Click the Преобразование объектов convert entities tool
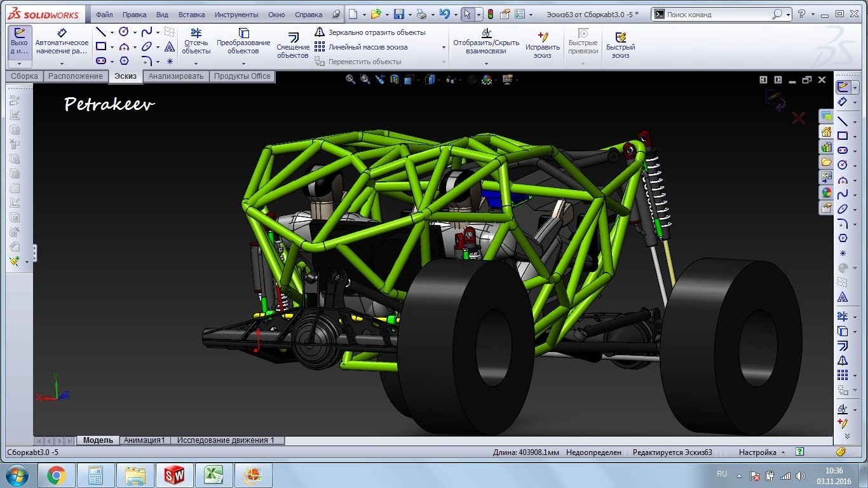This screenshot has height=488, width=868. click(243, 42)
